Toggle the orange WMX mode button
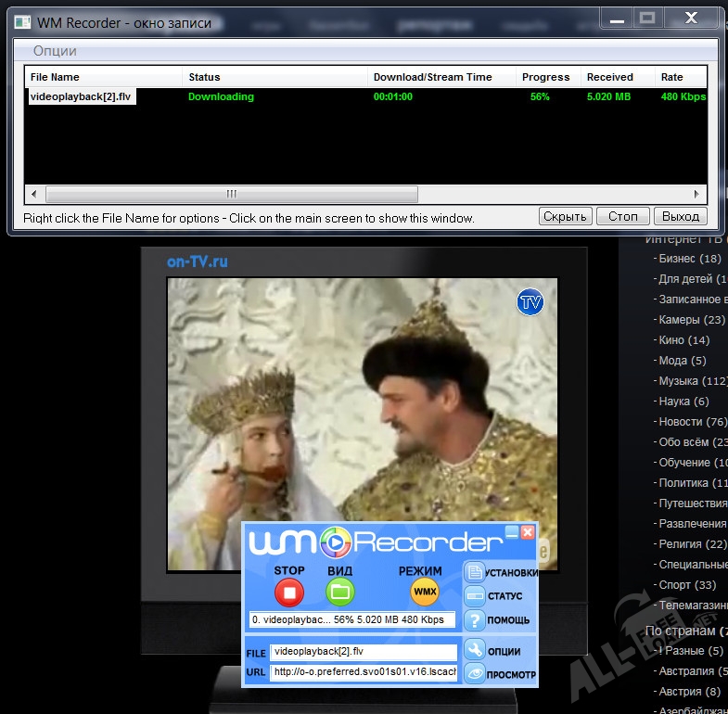The width and height of the screenshot is (728, 714). (425, 591)
